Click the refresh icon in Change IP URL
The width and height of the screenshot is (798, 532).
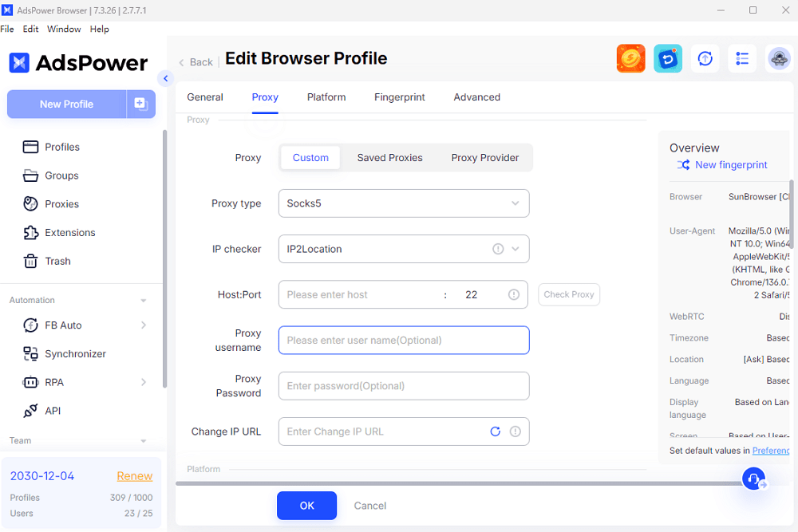pos(496,432)
